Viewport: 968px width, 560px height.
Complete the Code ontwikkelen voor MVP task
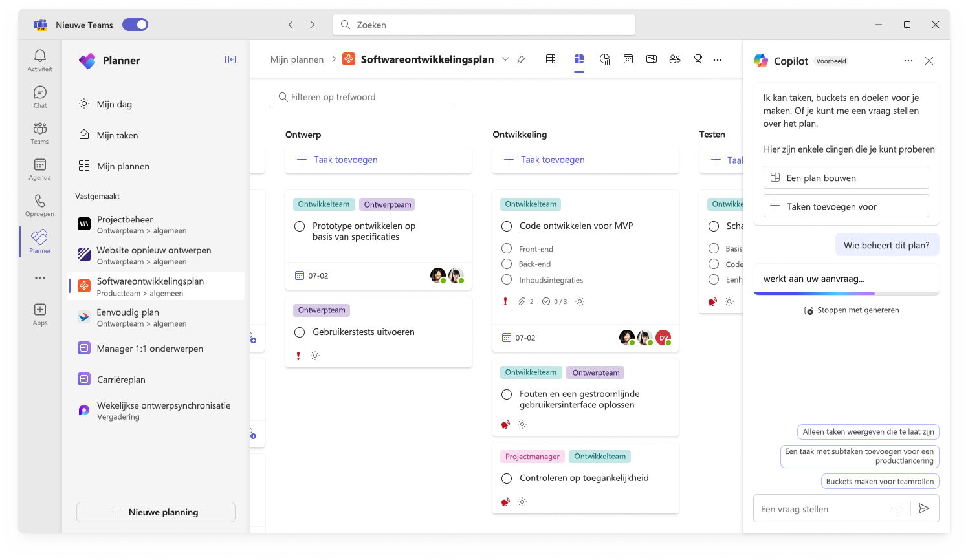(507, 226)
